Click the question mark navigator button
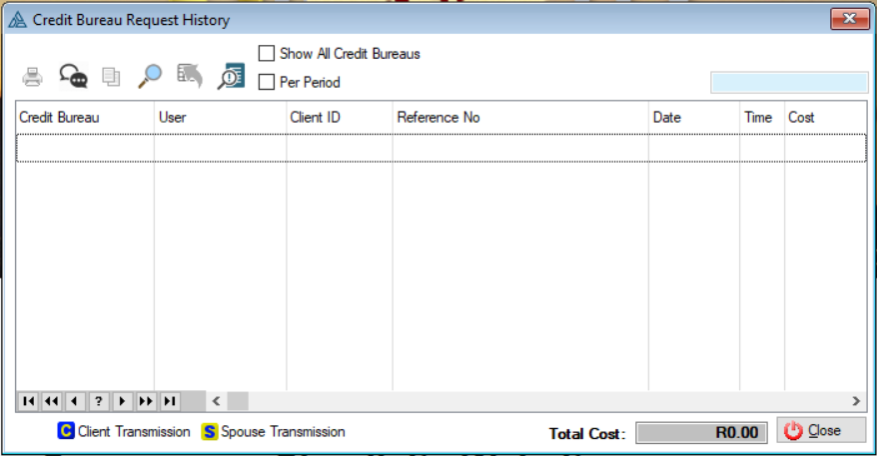The width and height of the screenshot is (877, 456). coord(98,401)
